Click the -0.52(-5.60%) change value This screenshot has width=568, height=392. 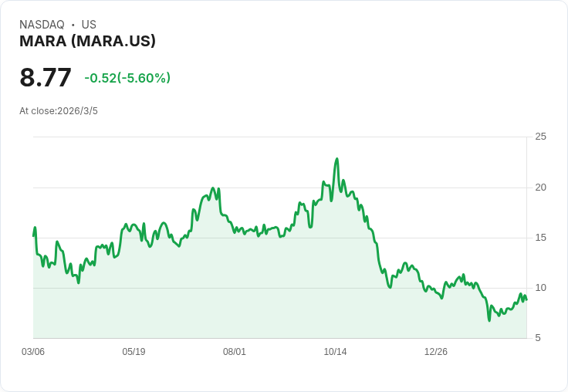127,78
